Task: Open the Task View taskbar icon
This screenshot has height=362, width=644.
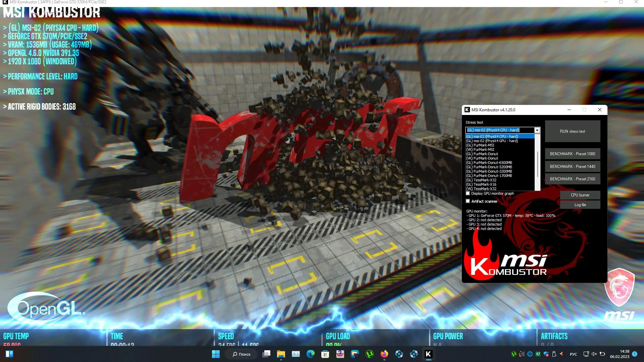Action: pos(266,354)
